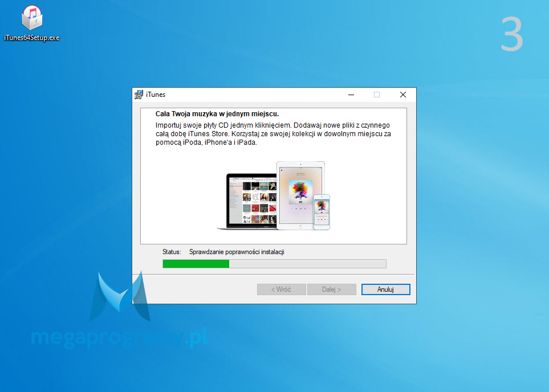This screenshot has width=549, height=392.
Task: Click the 'Status:' label
Action: 172,252
